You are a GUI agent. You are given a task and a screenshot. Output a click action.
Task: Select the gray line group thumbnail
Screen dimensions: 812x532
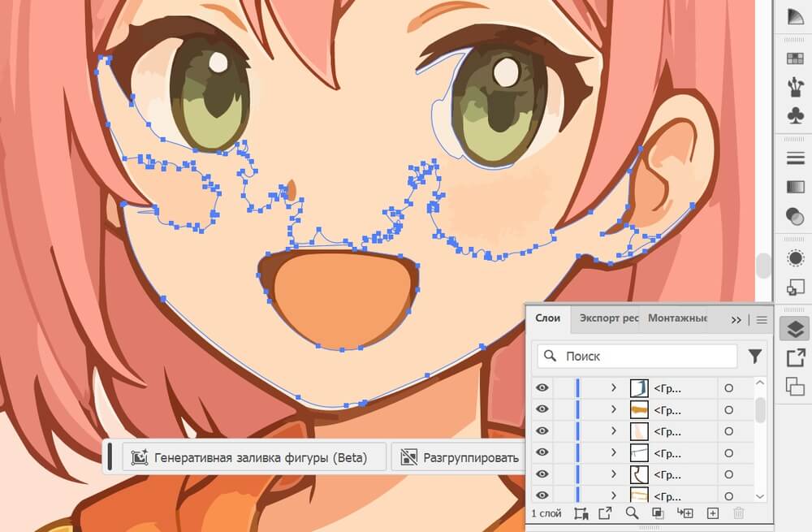(x=639, y=452)
